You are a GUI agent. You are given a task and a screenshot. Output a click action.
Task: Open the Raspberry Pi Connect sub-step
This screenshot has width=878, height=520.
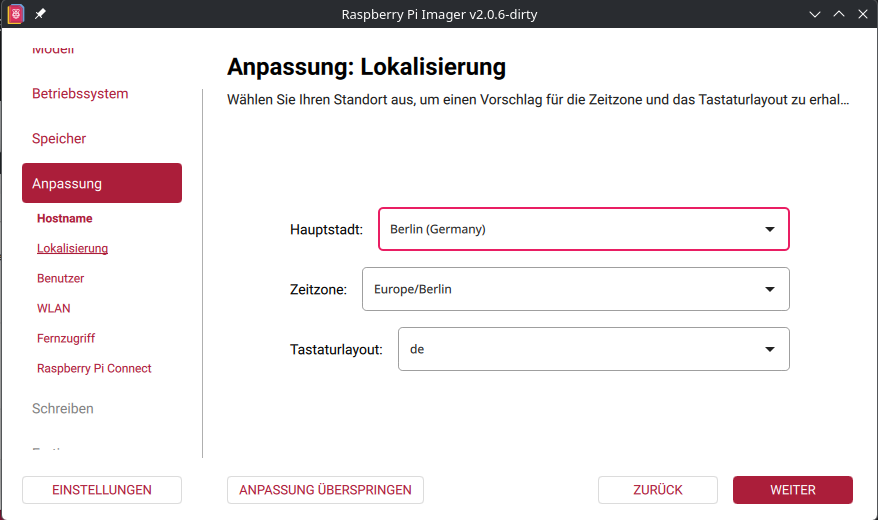coord(94,368)
